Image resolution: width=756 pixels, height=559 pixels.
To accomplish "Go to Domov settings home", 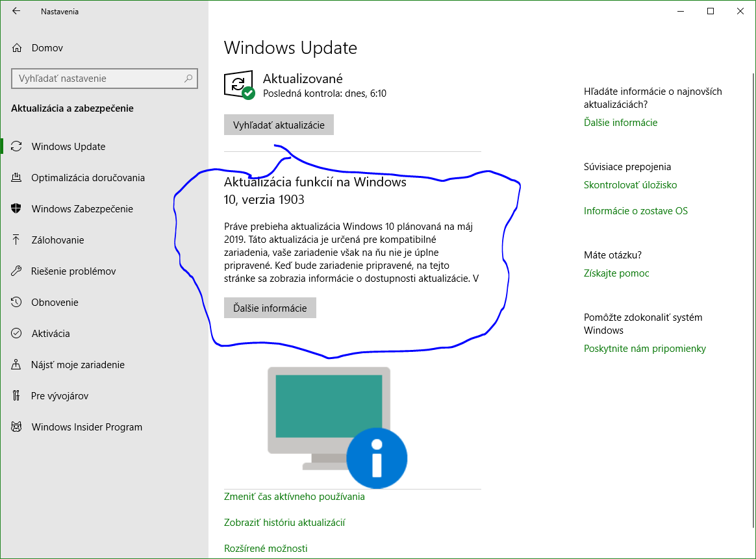I will tap(105, 47).
